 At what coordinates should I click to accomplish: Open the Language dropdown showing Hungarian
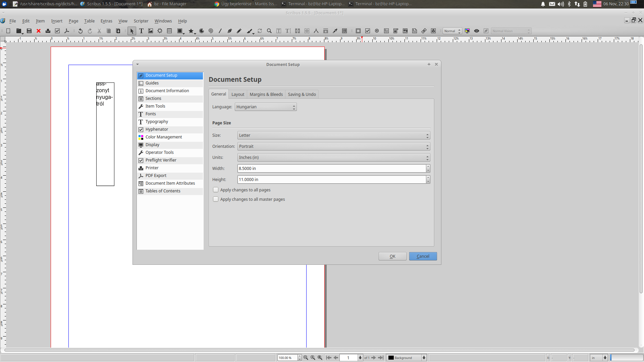[265, 107]
